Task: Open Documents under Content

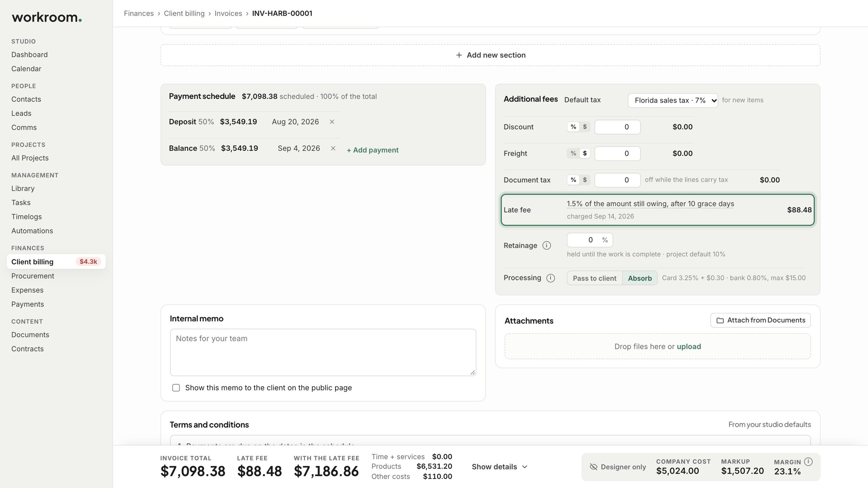Action: pyautogui.click(x=30, y=335)
